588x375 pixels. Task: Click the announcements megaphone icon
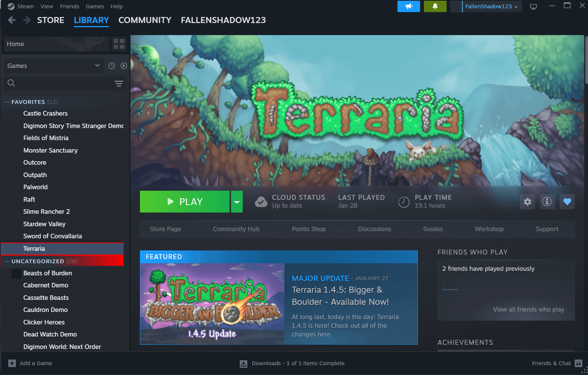[x=408, y=6]
